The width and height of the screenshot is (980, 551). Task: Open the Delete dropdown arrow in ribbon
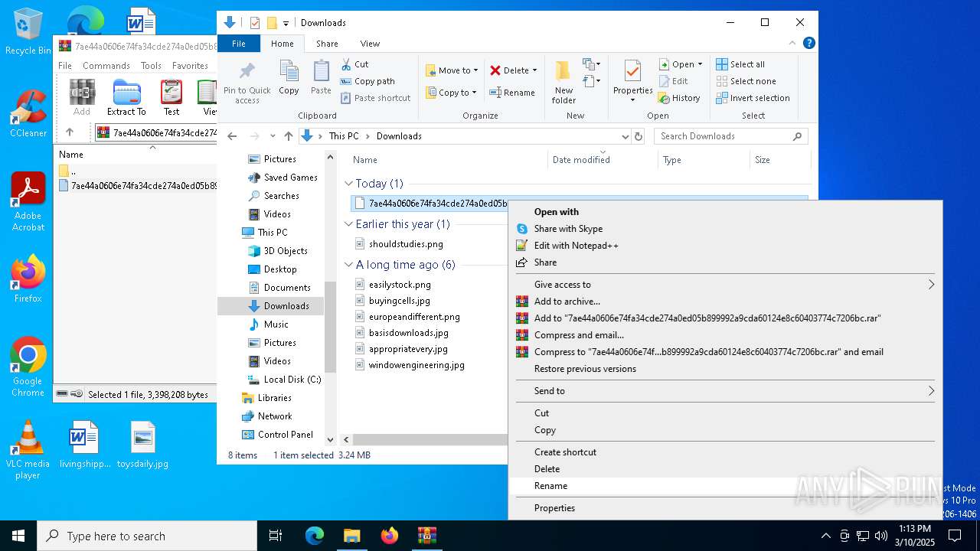click(534, 70)
